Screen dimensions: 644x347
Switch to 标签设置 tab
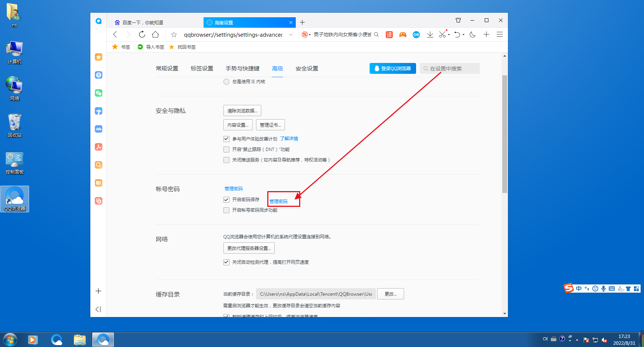click(x=202, y=69)
